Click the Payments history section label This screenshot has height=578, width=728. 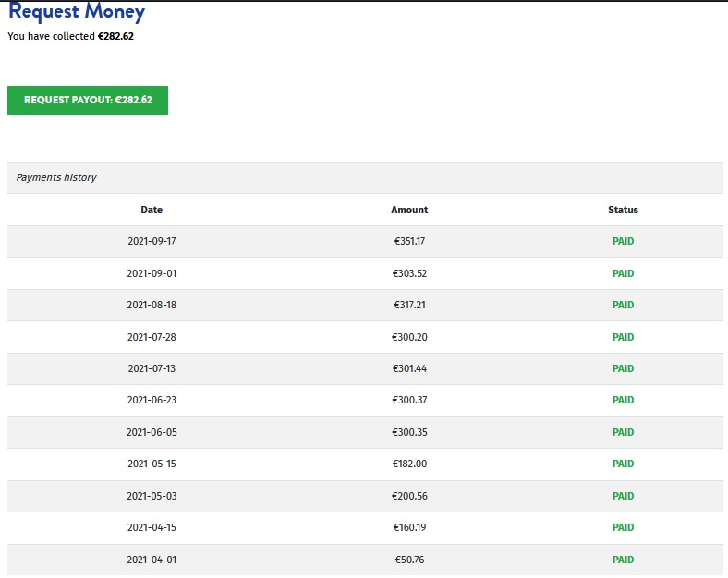tap(56, 177)
